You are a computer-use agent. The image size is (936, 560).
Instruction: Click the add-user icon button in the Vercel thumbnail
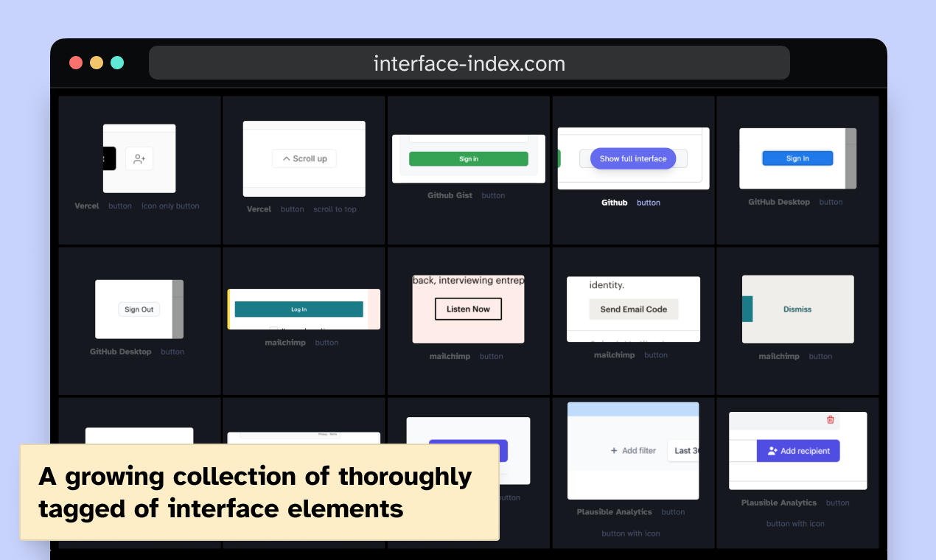click(139, 158)
